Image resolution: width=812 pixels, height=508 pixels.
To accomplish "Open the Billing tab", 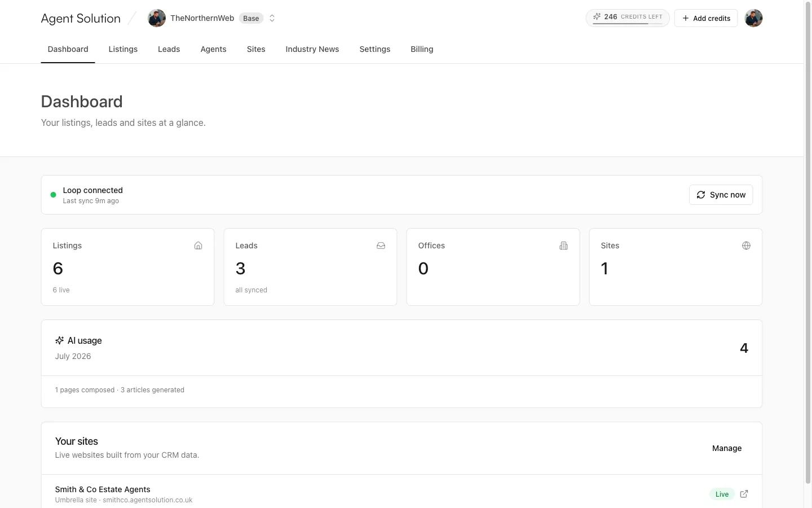I will click(x=422, y=49).
